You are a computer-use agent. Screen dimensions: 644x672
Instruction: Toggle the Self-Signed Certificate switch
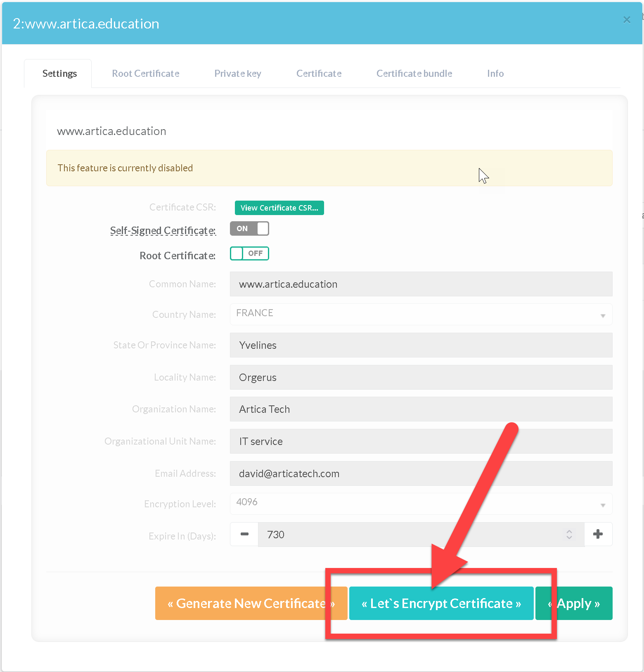click(249, 229)
